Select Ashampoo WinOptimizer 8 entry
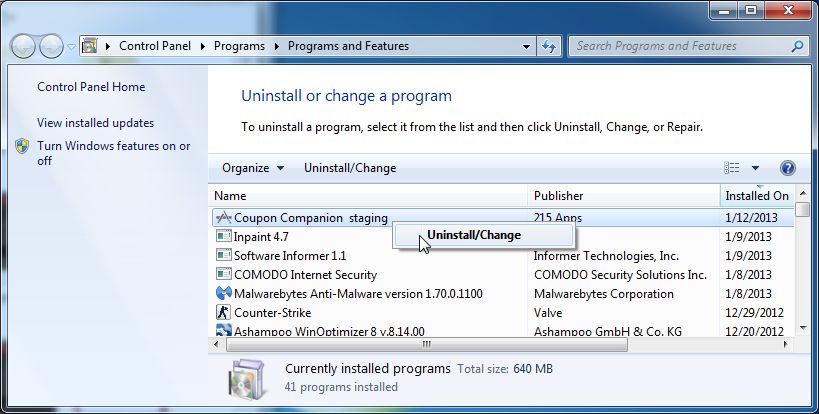 pos(329,331)
